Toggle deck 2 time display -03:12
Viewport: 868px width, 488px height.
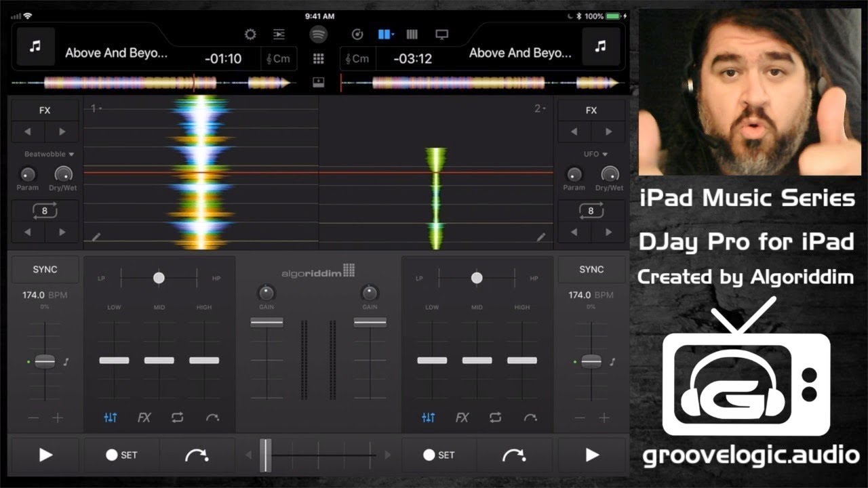(413, 59)
